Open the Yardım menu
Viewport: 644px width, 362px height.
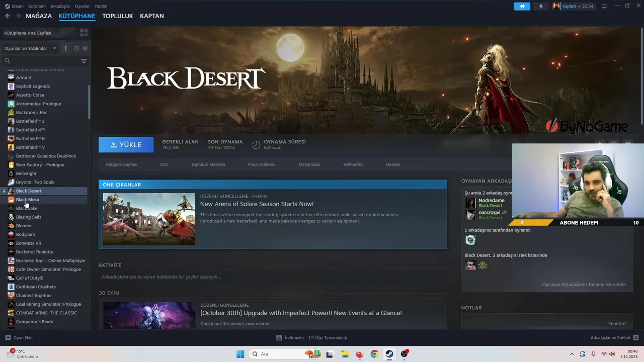(101, 6)
